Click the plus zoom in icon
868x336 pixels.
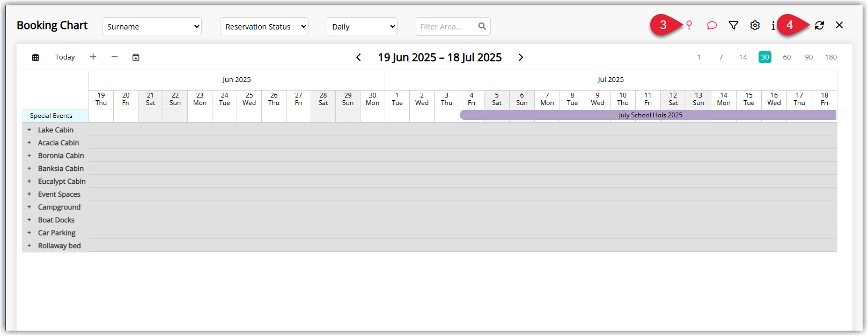[93, 57]
